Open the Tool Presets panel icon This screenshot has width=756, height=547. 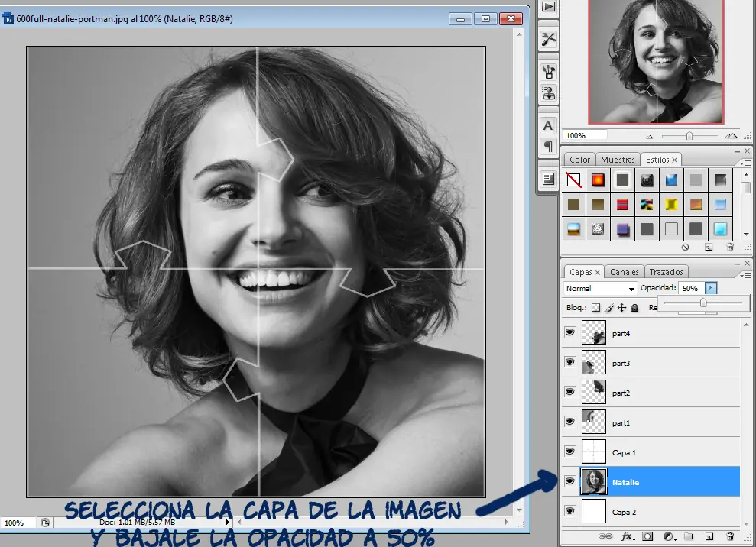[548, 39]
